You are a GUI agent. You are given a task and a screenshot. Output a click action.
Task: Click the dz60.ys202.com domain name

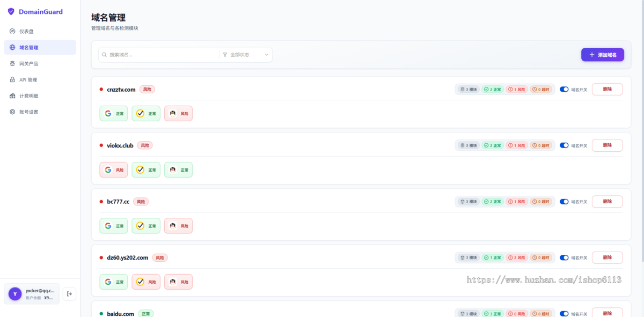point(128,258)
